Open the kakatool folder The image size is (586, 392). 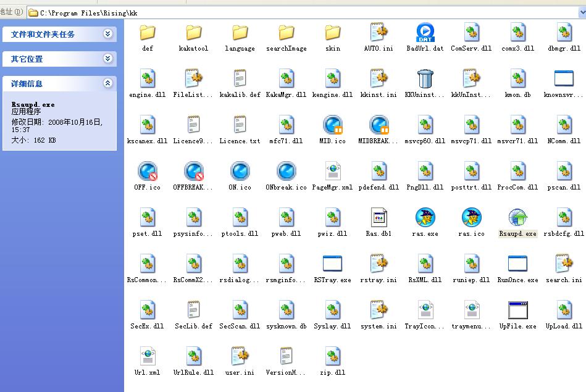(194, 33)
